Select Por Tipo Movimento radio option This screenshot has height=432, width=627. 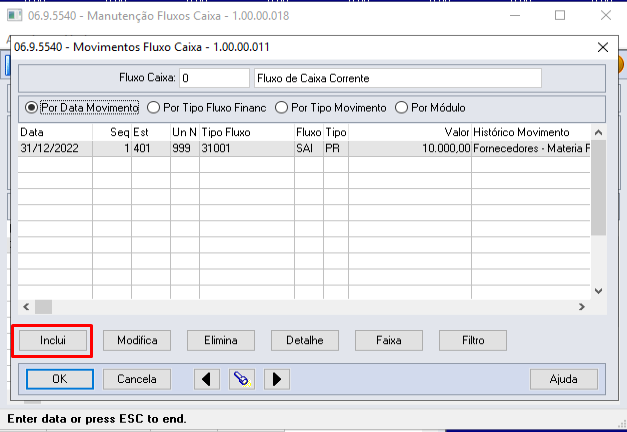coord(331,108)
